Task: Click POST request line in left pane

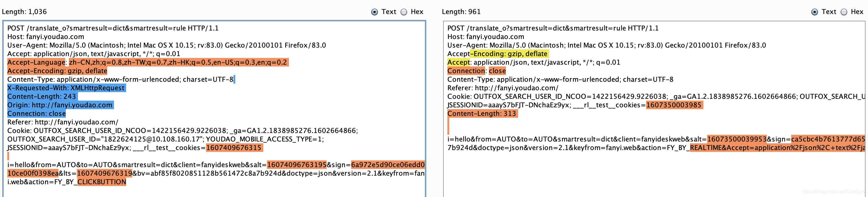Action: coord(113,28)
